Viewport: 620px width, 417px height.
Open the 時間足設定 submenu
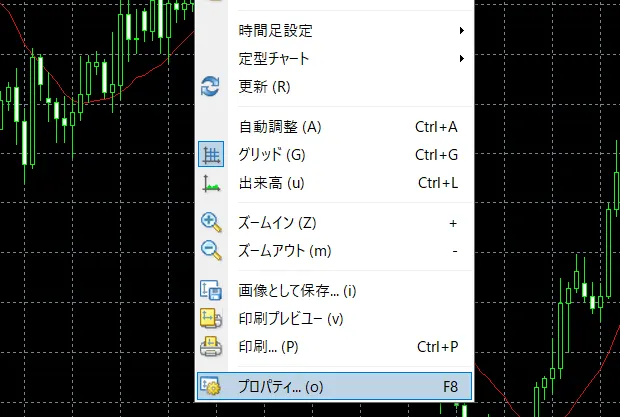(335, 30)
